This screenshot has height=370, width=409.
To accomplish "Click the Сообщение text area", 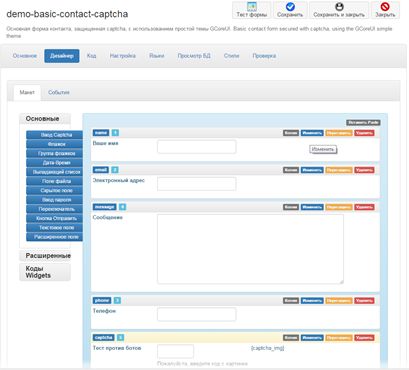I will coord(250,249).
